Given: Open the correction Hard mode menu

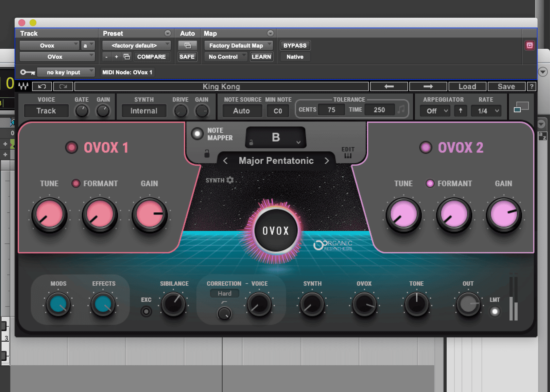Looking at the screenshot, I should (224, 293).
